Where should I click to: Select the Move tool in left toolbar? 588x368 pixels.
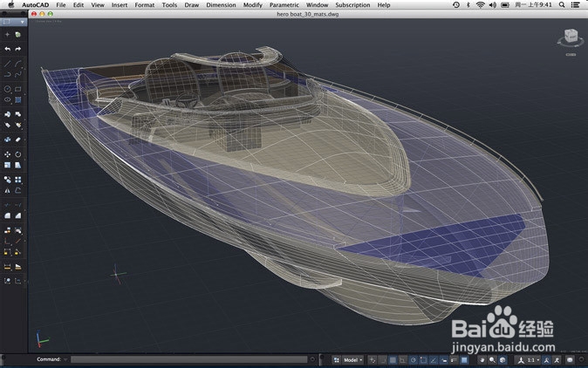tap(8, 154)
